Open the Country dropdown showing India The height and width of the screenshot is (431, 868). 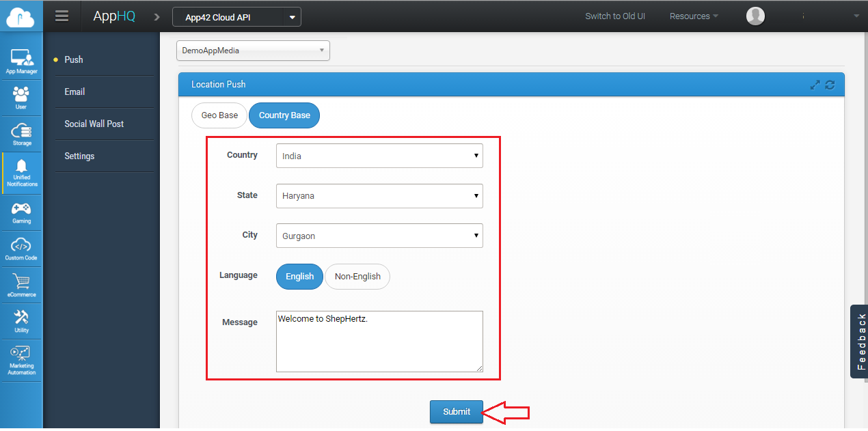379,156
